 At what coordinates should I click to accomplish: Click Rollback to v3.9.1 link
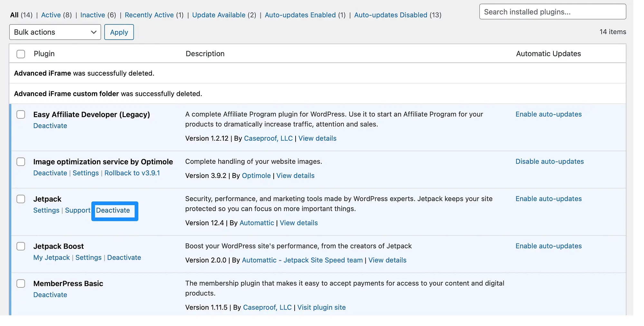pyautogui.click(x=132, y=173)
